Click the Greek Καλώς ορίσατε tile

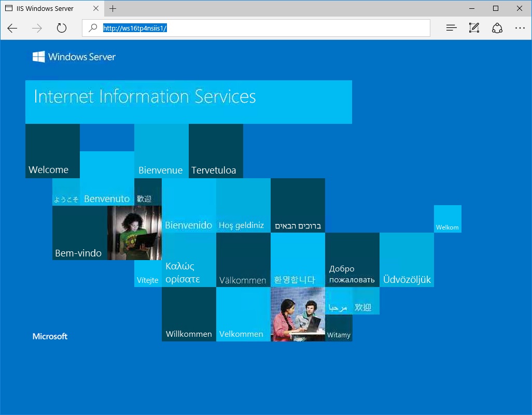tap(189, 260)
